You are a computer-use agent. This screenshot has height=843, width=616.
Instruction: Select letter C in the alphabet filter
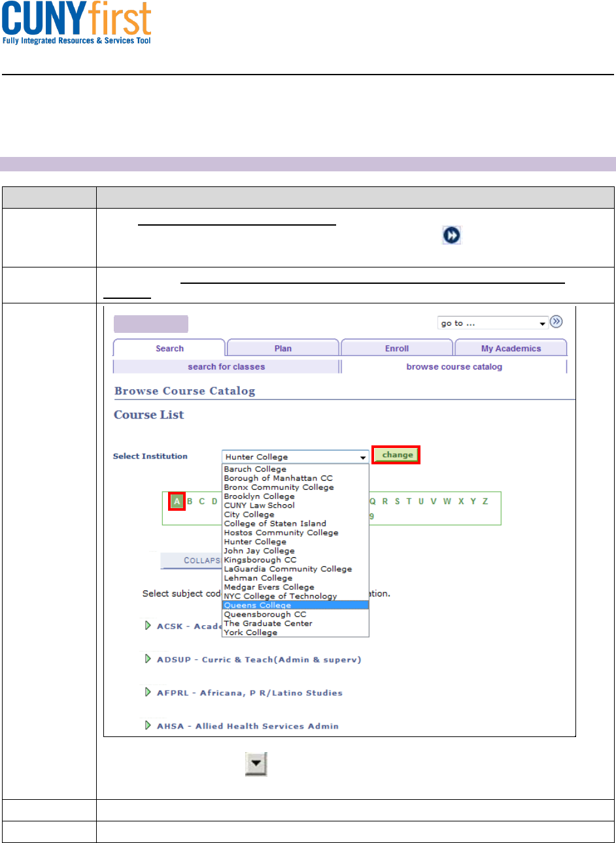pos(202,502)
